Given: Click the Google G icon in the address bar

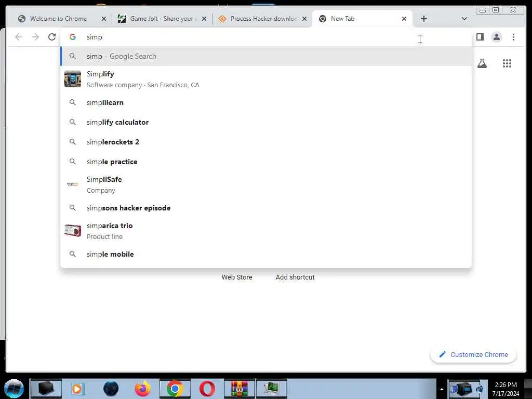Looking at the screenshot, I should point(73,37).
